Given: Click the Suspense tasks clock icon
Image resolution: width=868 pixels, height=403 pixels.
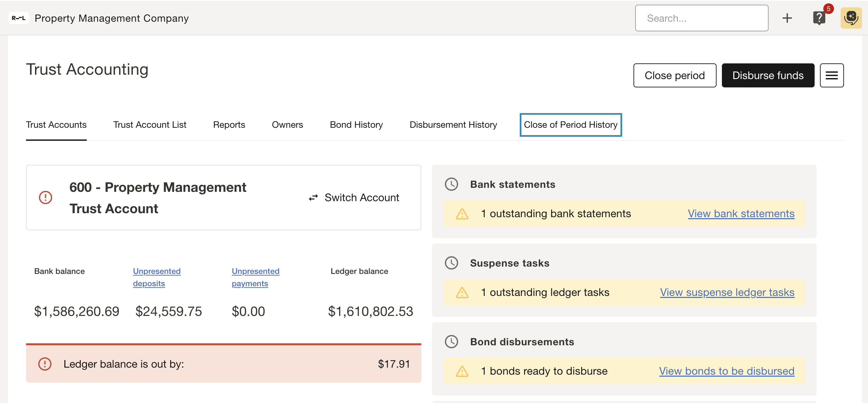Looking at the screenshot, I should coord(451,263).
